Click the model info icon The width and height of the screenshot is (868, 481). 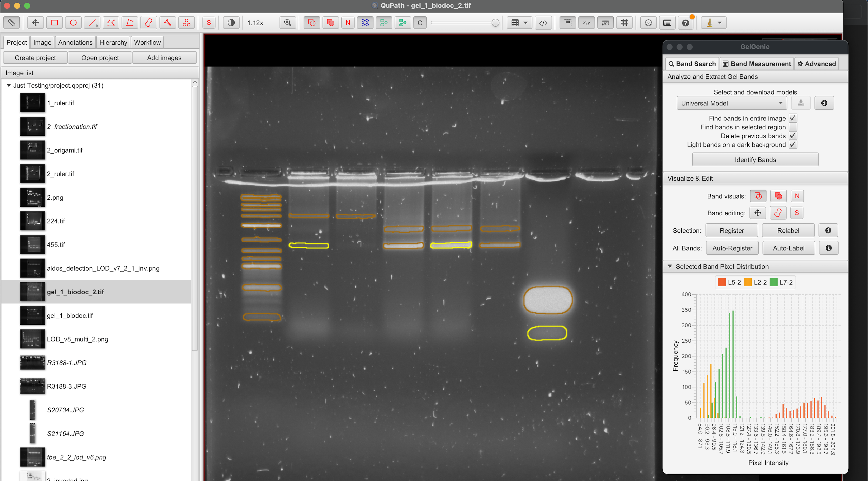pyautogui.click(x=824, y=103)
